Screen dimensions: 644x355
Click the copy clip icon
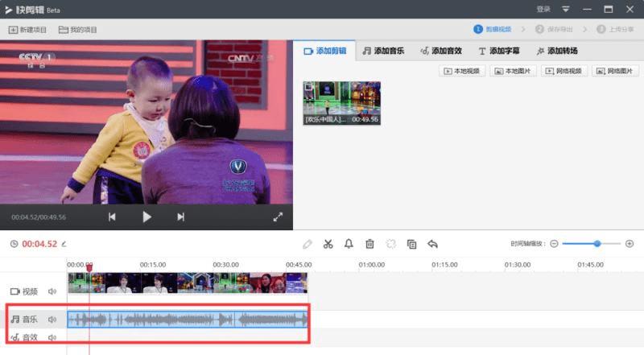click(411, 244)
